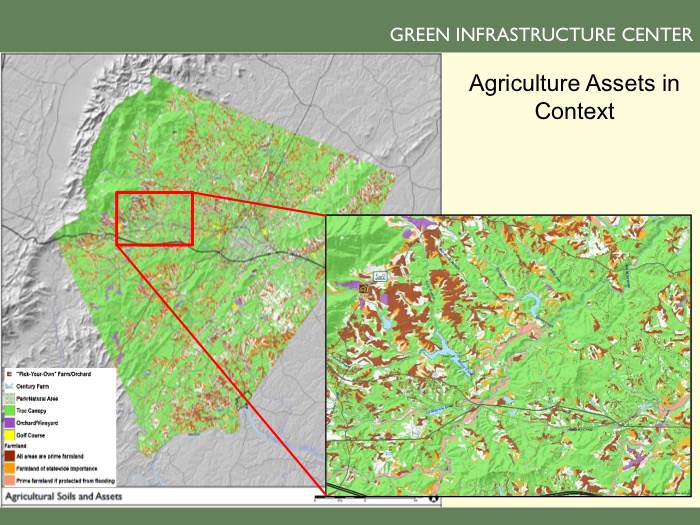The image size is (700, 525).
Task: Click the red rectangle on the county map
Action: (x=154, y=218)
